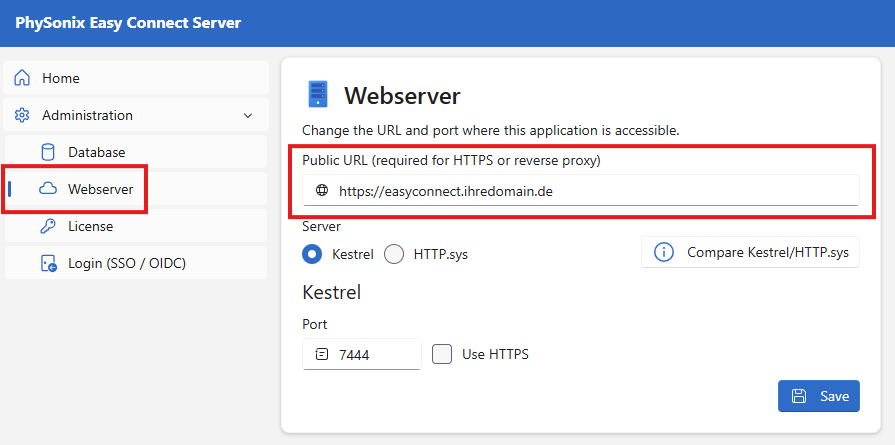Open the Webserver menu entry
The image size is (895, 445).
tap(136, 189)
